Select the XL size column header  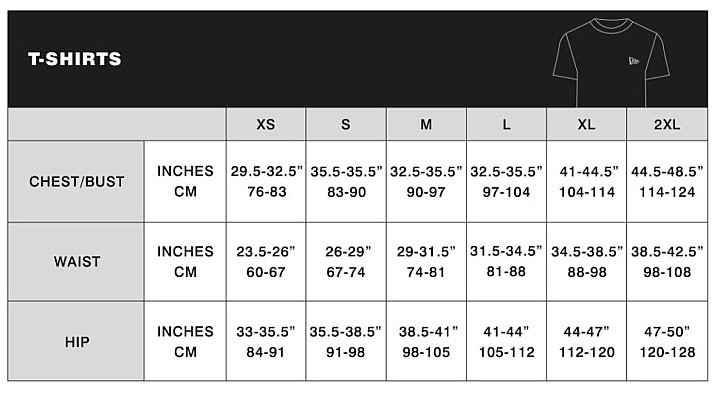[586, 124]
